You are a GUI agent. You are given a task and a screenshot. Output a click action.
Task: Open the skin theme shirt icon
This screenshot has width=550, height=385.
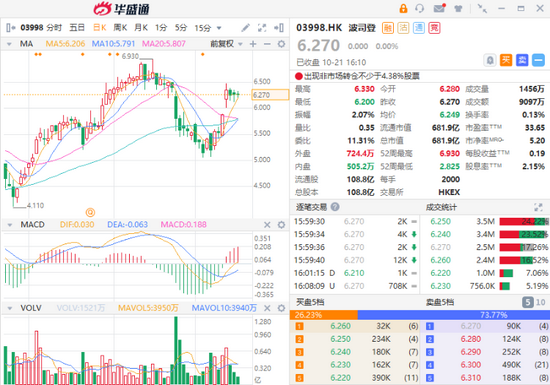coord(458,8)
